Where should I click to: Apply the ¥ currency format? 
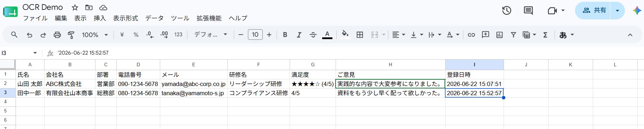pos(122,35)
